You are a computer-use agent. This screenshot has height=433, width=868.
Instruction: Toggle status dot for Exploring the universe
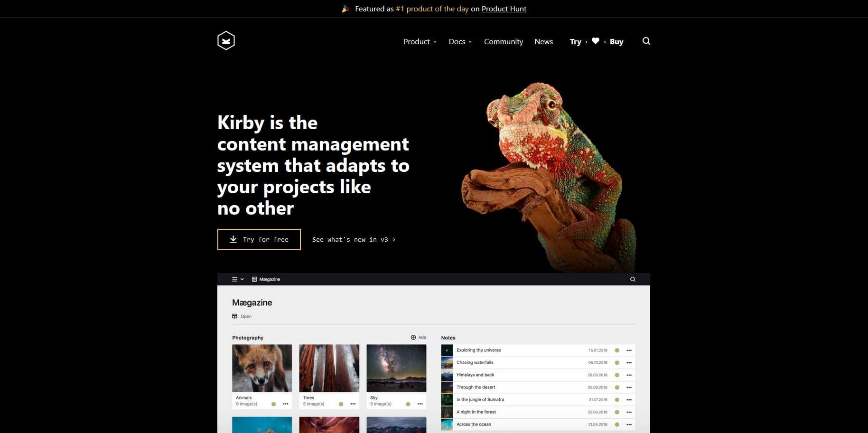617,350
